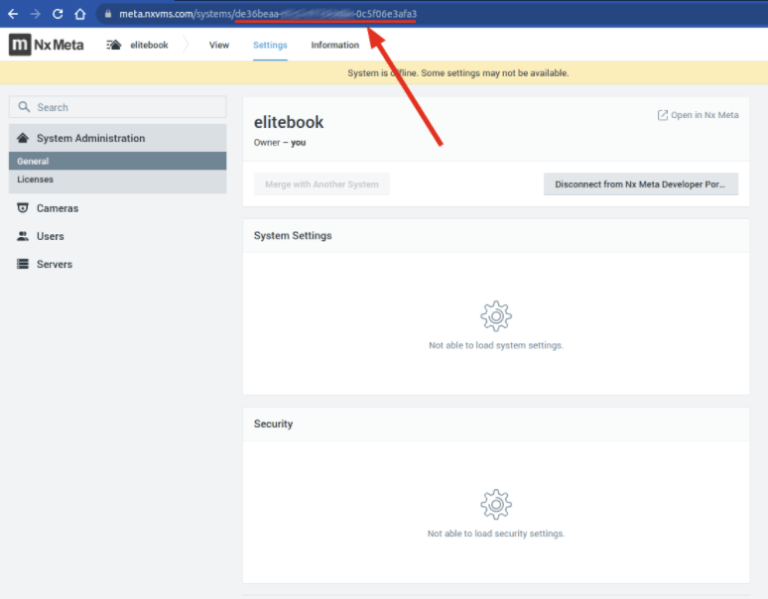
Task: Click the Owner – you text
Action: (280, 143)
